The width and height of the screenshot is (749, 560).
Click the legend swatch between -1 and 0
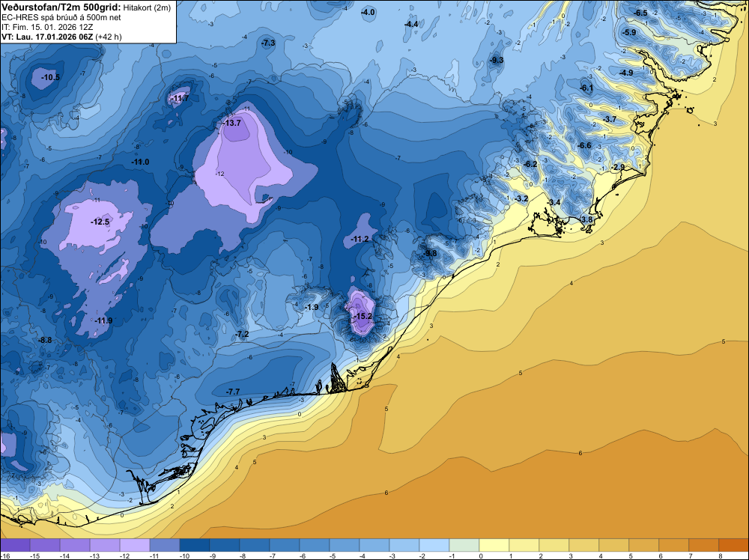pyautogui.click(x=464, y=545)
